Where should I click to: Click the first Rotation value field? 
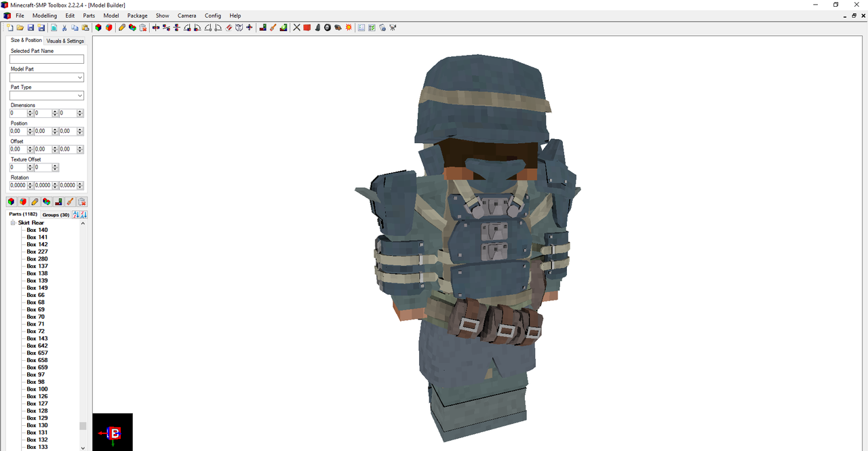(x=18, y=185)
